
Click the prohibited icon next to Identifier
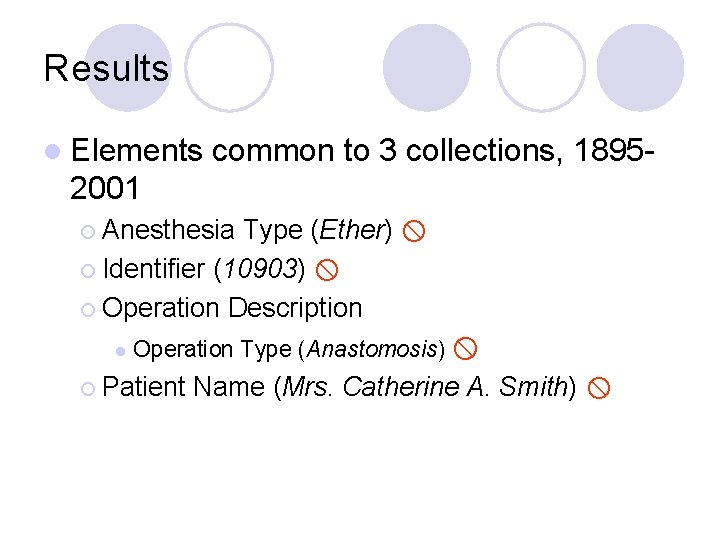click(x=327, y=270)
